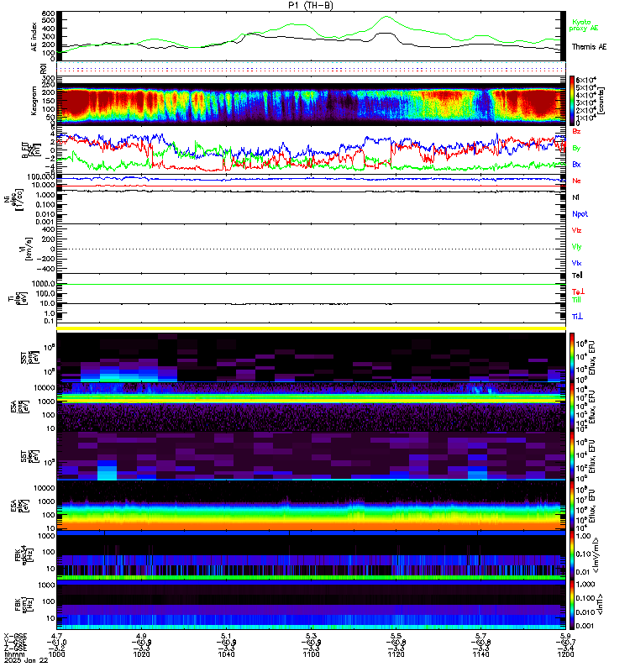Image resolution: width=630 pixels, height=672 pixels.
Task: Click the green 1000 eV line in the temperature panel
Action: click(311, 284)
